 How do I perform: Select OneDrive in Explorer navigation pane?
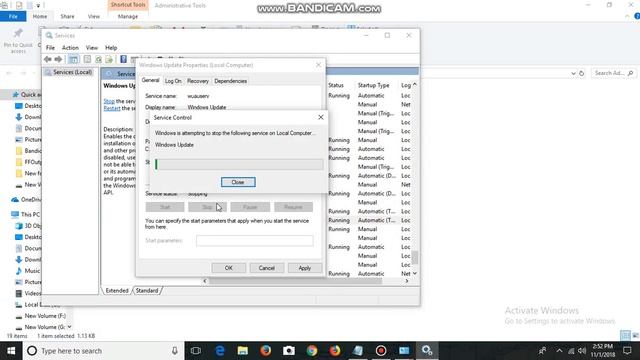tap(27, 200)
